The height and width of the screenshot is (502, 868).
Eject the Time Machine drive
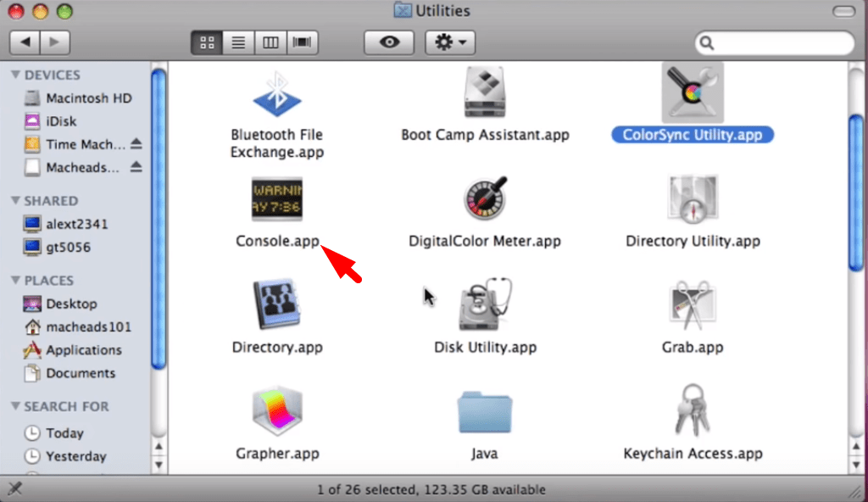click(136, 144)
